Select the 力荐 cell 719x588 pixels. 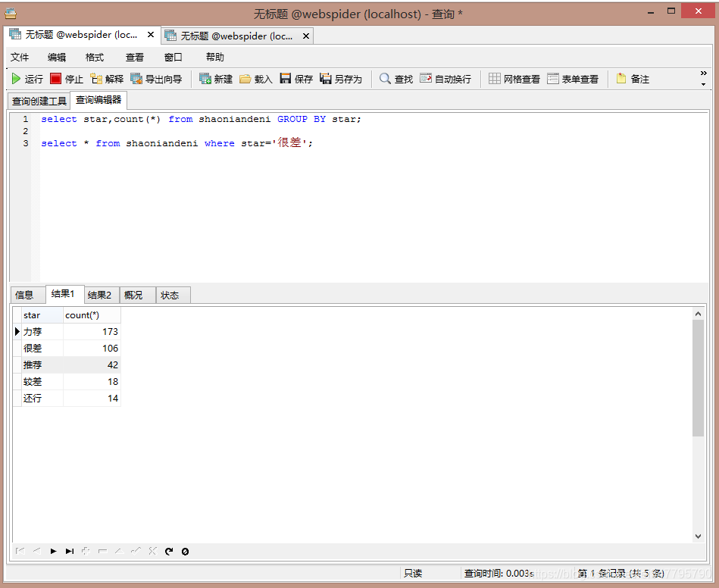click(x=42, y=332)
